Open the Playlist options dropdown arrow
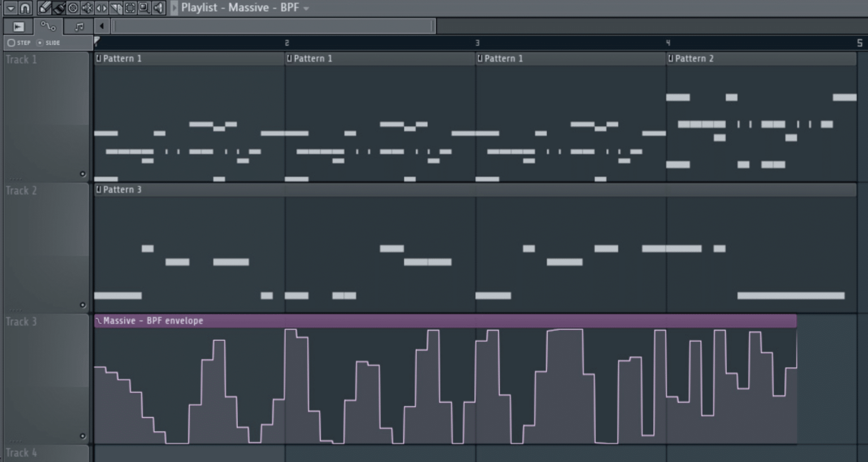This screenshot has width=868, height=462. 10,8
